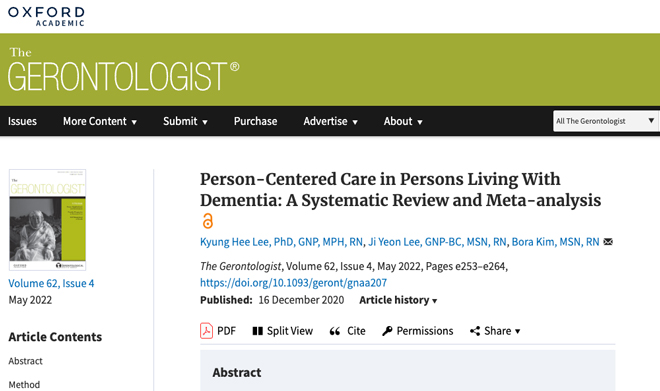Open the Submit menu
This screenshot has width=660, height=391.
click(x=185, y=121)
